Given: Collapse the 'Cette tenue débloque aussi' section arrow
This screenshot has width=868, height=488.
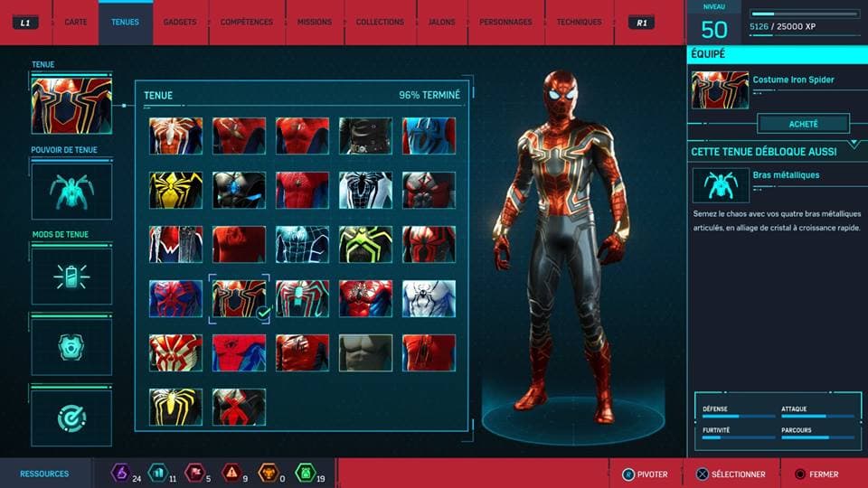Looking at the screenshot, I should pyautogui.click(x=854, y=144).
